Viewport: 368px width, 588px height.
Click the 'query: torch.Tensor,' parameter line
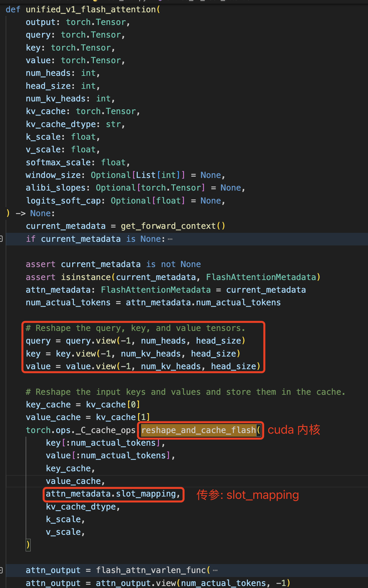tap(76, 35)
